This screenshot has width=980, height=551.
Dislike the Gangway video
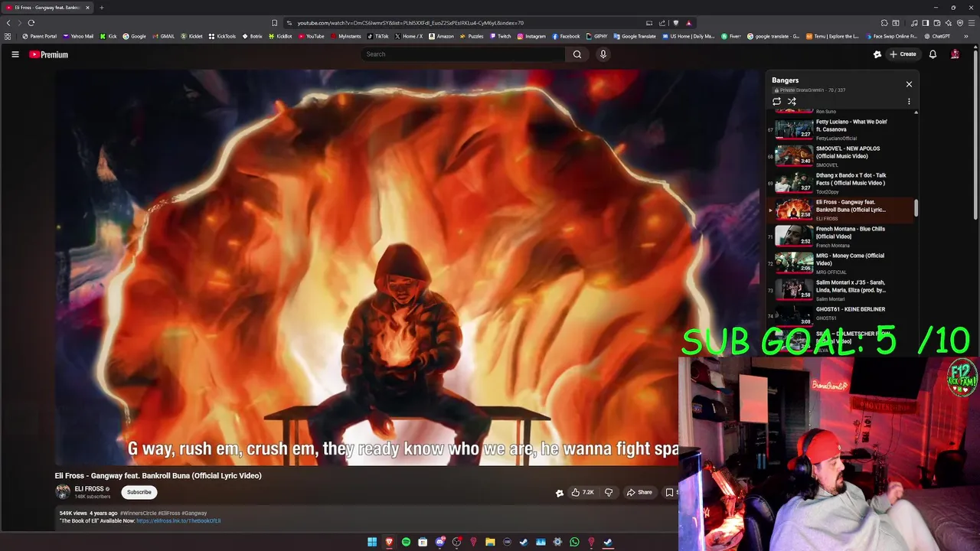coord(609,492)
